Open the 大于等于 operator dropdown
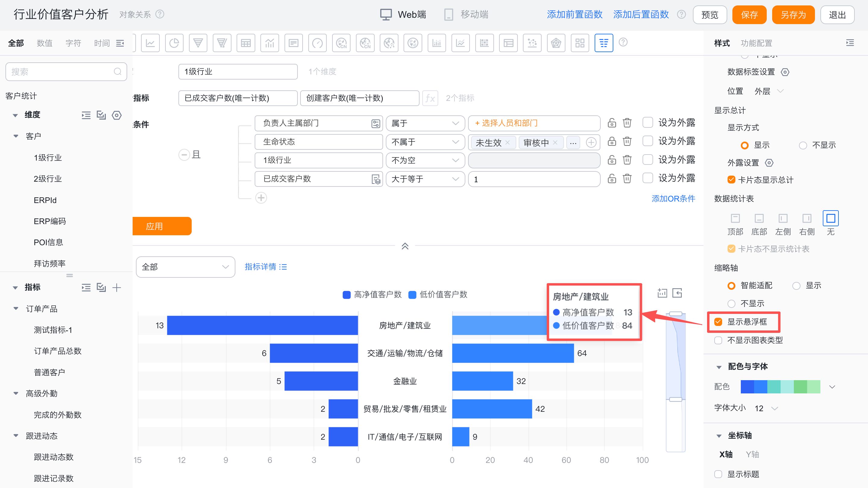868x488 pixels. point(425,179)
